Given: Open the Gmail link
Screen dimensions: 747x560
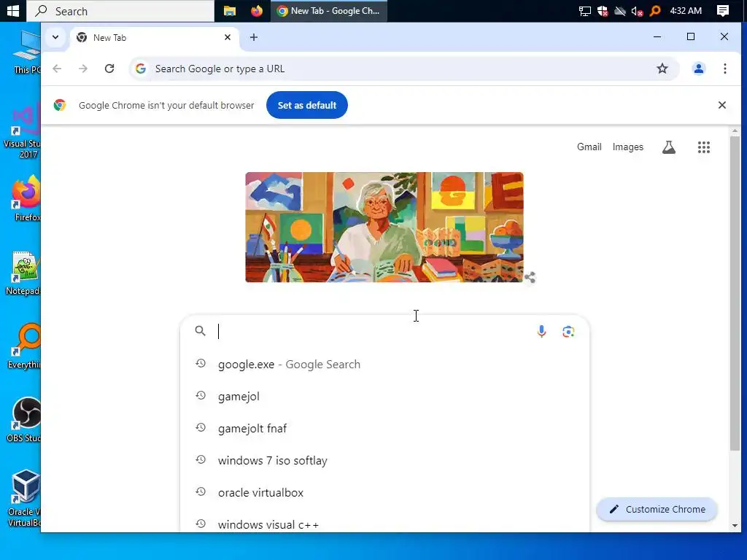Looking at the screenshot, I should pos(589,147).
